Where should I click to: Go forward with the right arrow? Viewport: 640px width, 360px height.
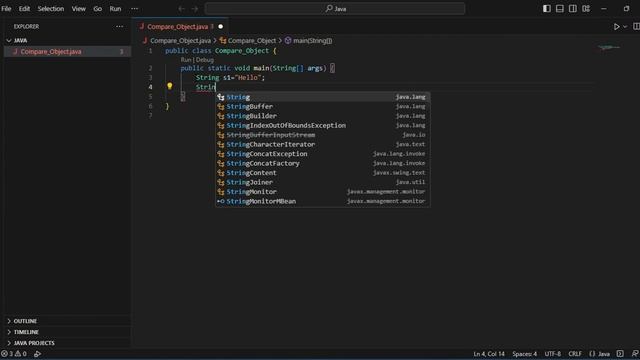click(195, 9)
